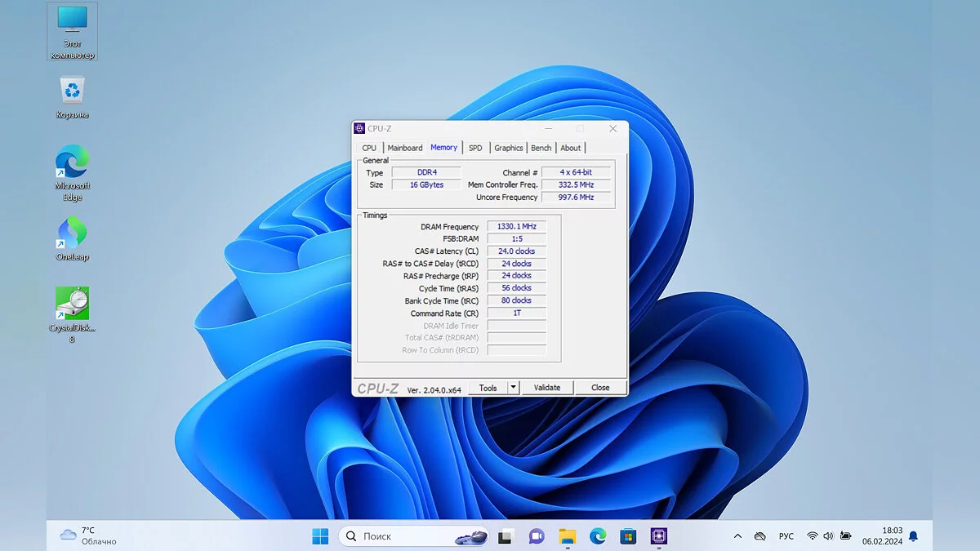The height and width of the screenshot is (551, 980).
Task: Click the Windows Start button
Action: tap(320, 536)
